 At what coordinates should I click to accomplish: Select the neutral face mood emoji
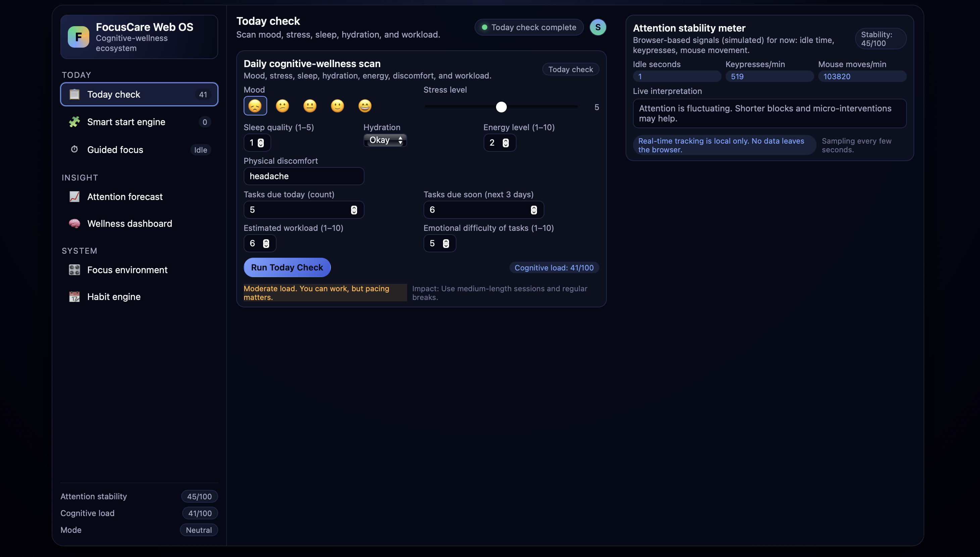pos(309,106)
